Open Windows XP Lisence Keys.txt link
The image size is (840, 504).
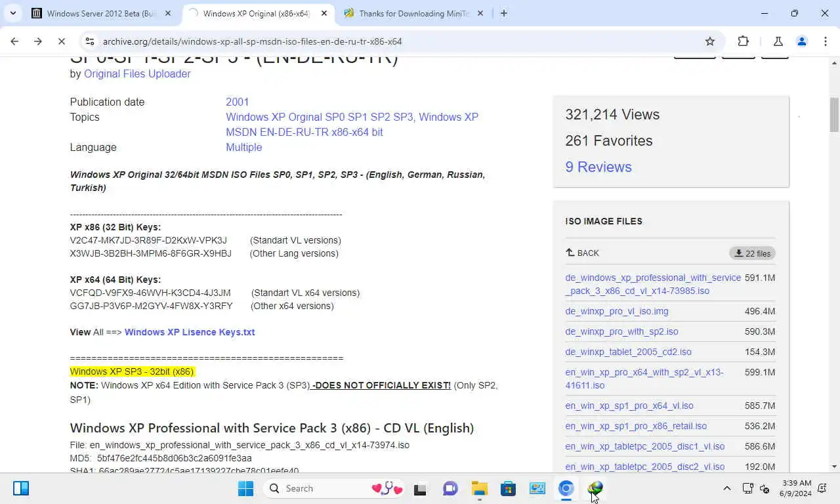click(x=190, y=332)
